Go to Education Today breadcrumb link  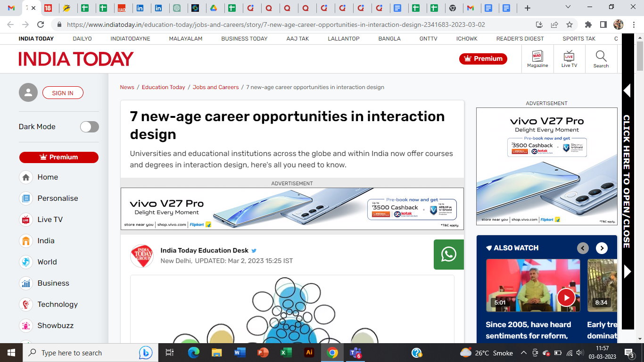tap(163, 87)
